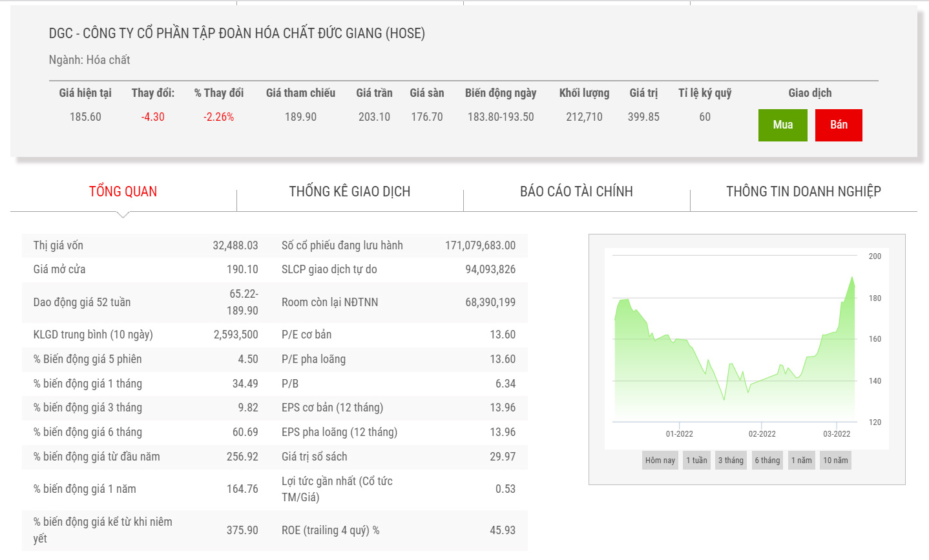
Task: Select the Hôm nay chart range
Action: (660, 461)
